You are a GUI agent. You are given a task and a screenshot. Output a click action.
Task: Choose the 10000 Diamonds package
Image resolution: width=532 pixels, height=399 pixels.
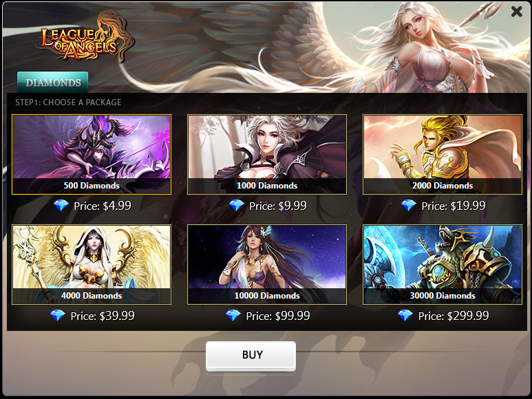(267, 264)
